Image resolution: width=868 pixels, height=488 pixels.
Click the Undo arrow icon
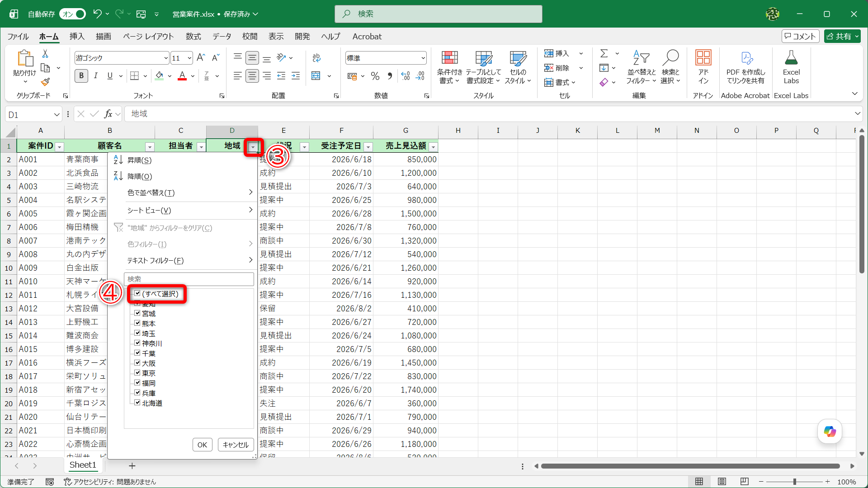97,14
